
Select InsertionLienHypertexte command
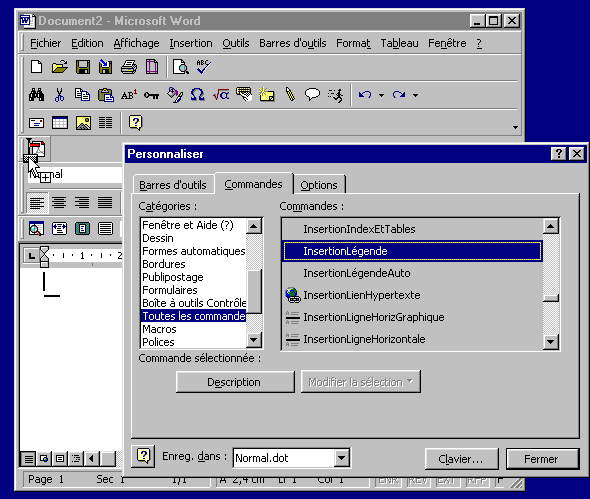point(412,295)
